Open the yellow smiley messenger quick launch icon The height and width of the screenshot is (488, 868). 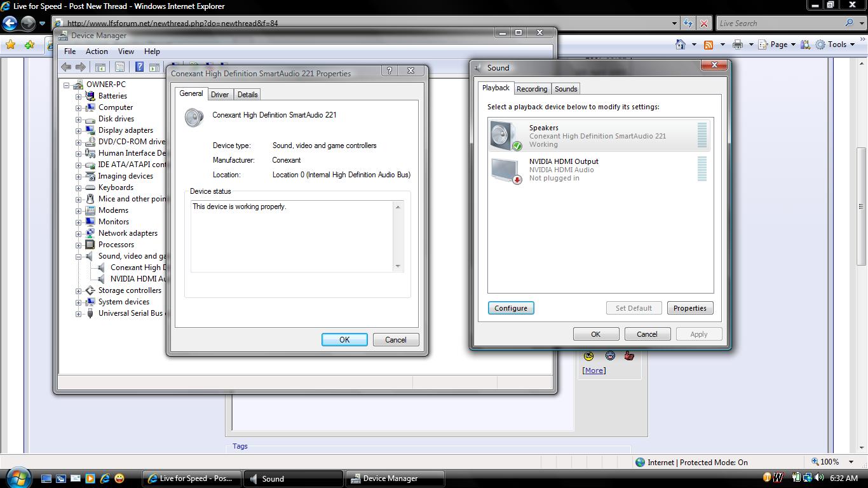[x=119, y=478]
